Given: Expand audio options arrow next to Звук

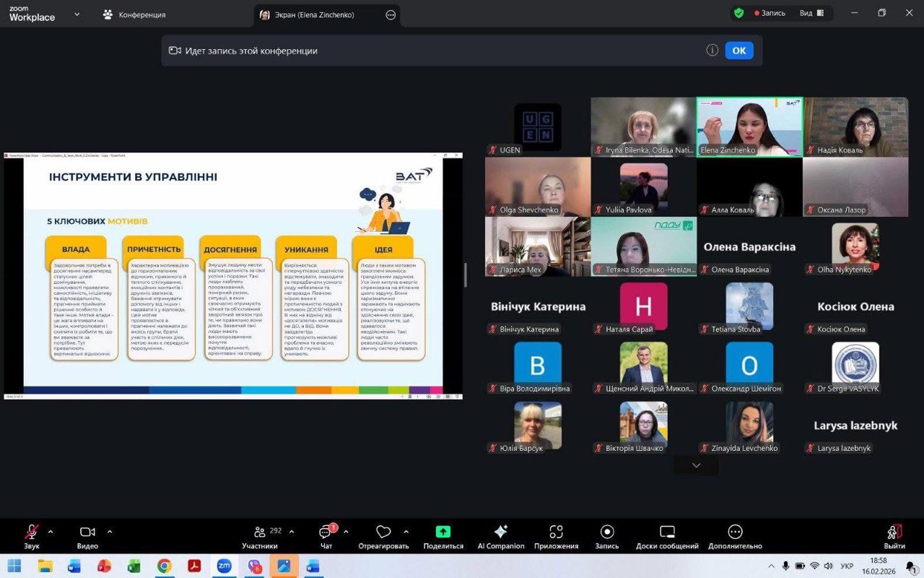Looking at the screenshot, I should click(51, 532).
